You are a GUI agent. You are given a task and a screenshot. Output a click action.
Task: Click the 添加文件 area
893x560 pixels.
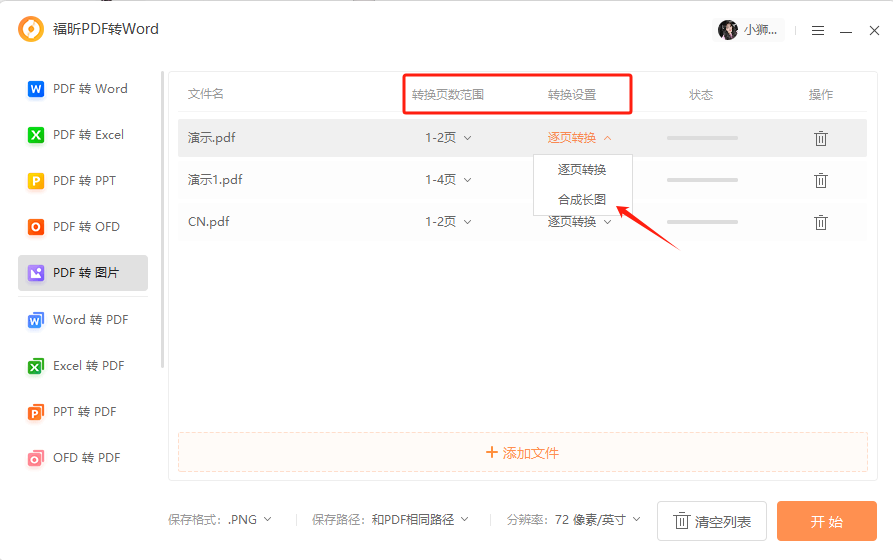tap(523, 452)
